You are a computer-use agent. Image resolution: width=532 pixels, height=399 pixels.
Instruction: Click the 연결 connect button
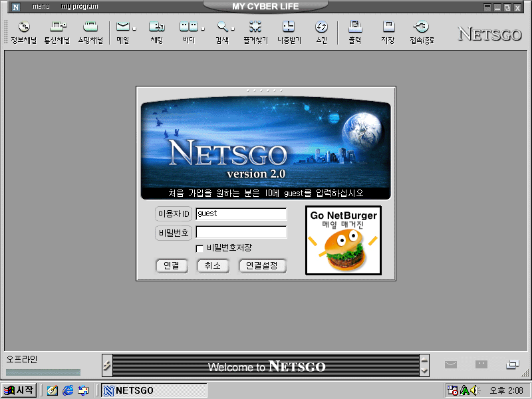[x=172, y=265]
